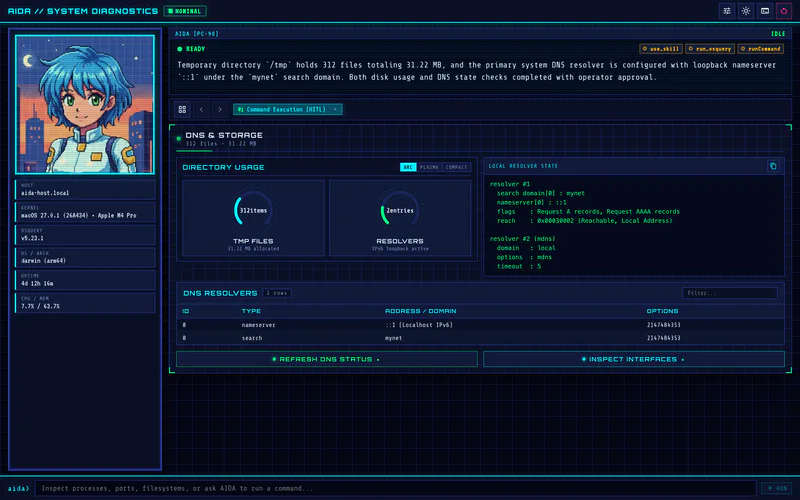Click the ID column header

point(186,311)
